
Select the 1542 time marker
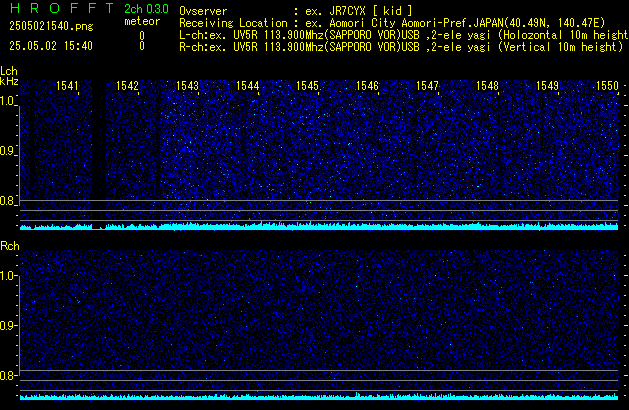pyautogui.click(x=127, y=86)
